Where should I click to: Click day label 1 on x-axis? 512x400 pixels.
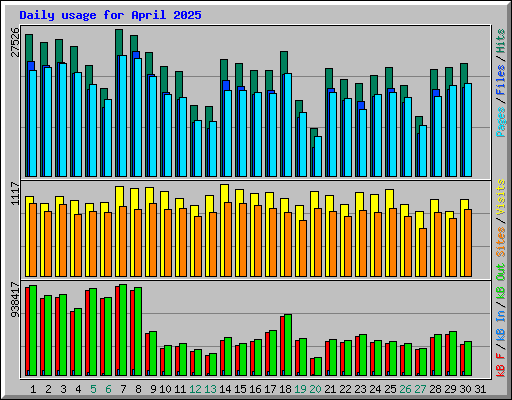click(x=33, y=389)
